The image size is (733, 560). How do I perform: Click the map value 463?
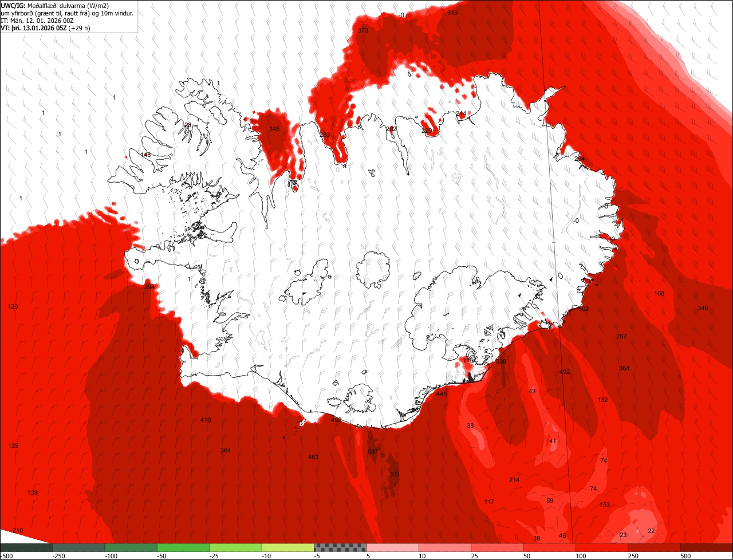point(313,457)
